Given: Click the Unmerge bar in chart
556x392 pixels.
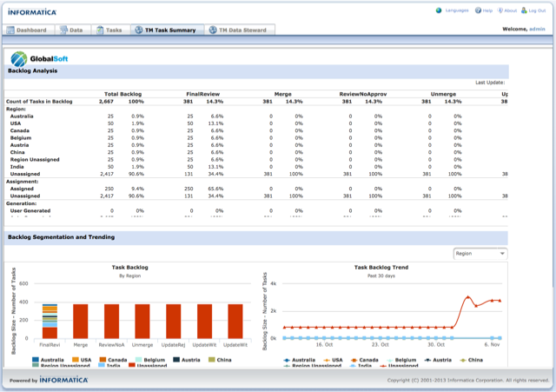Looking at the screenshot, I should click(x=142, y=321).
